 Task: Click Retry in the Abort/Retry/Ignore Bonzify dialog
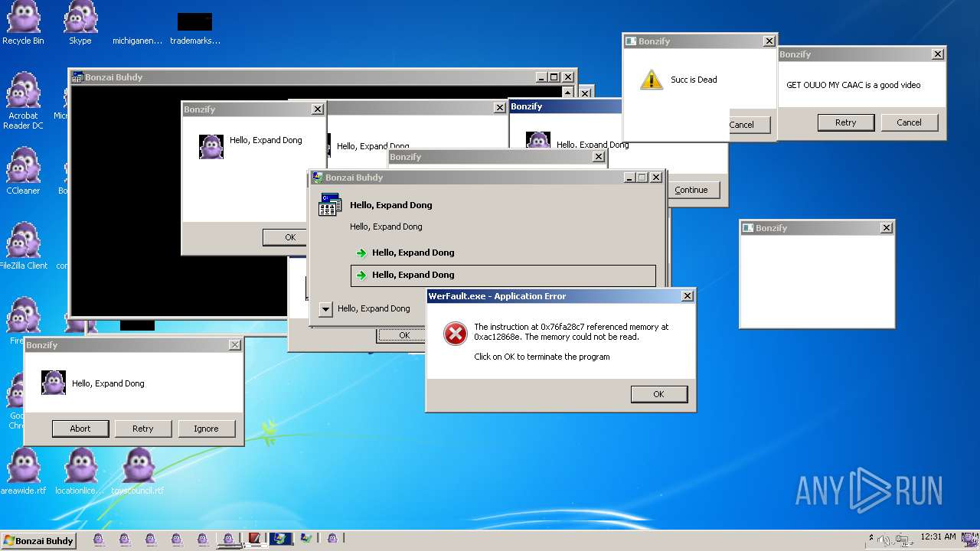pos(143,429)
